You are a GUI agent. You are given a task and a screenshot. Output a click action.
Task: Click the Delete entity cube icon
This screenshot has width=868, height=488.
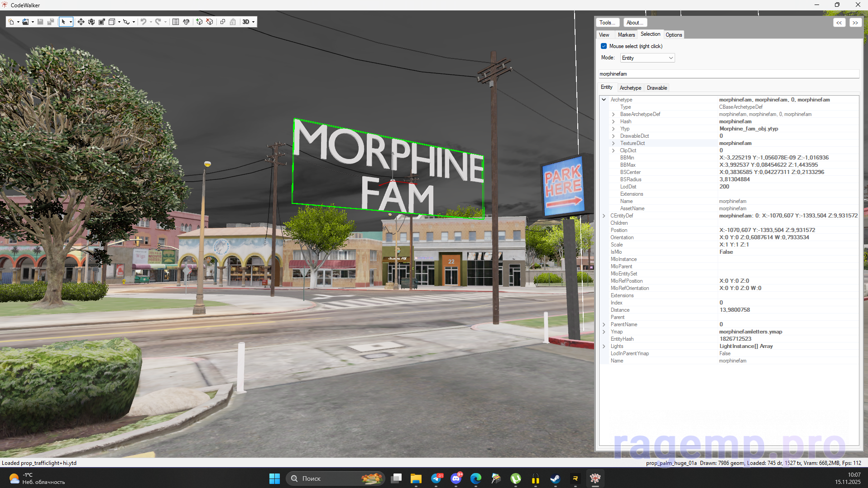pos(210,22)
